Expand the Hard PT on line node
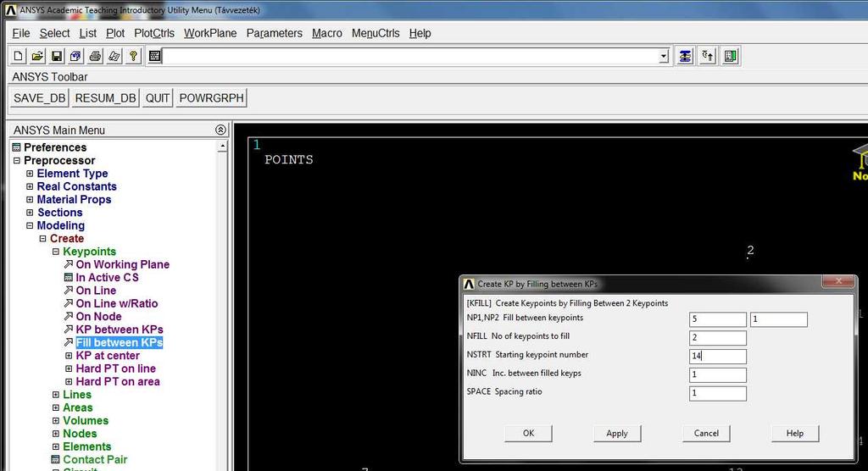Viewport: 868px width, 471px height. [x=69, y=368]
